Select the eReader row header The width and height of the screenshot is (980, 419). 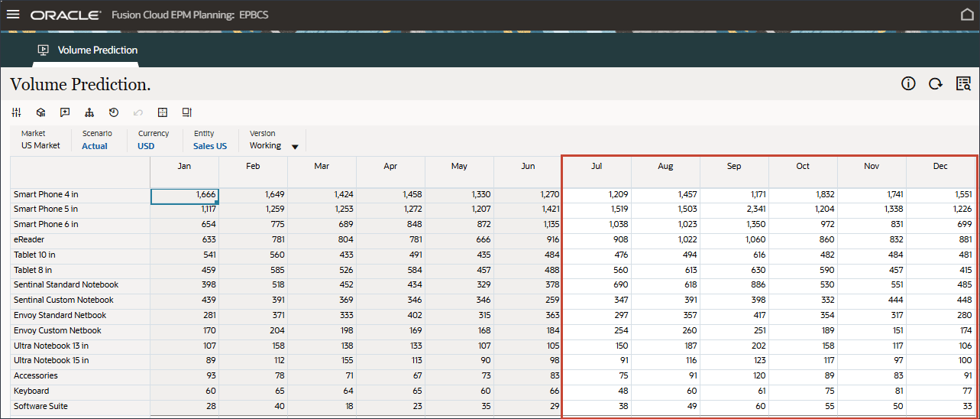(80, 239)
